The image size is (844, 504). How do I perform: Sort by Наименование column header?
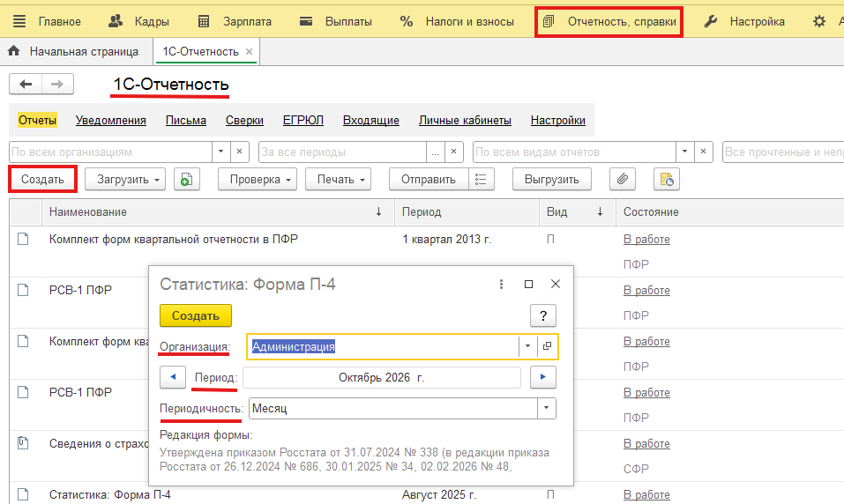(x=218, y=212)
